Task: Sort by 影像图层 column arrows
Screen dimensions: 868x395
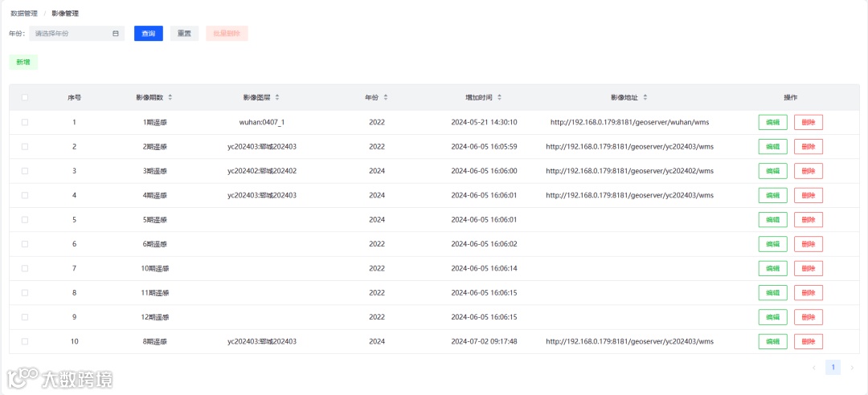Action: click(277, 97)
